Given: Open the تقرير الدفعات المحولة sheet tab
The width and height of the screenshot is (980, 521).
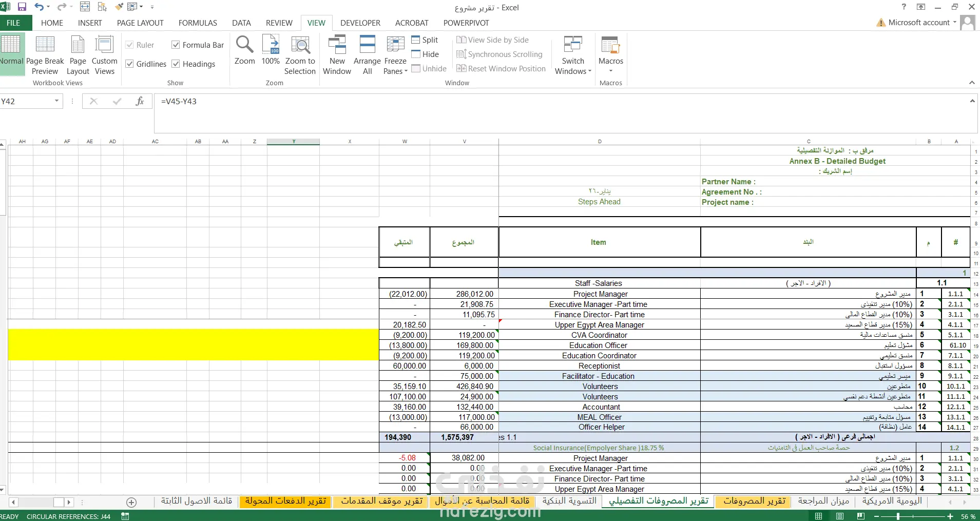Looking at the screenshot, I should pos(285,501).
